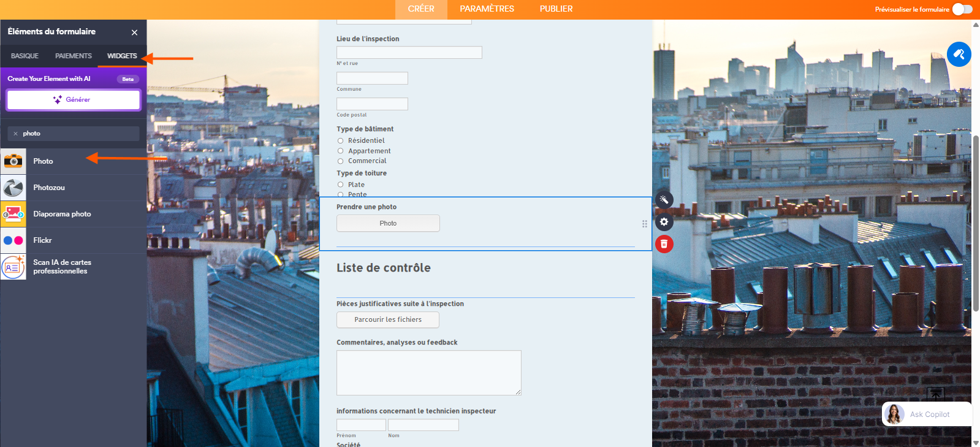This screenshot has height=447, width=980.
Task: Select the Flickr widget icon
Action: (x=13, y=240)
